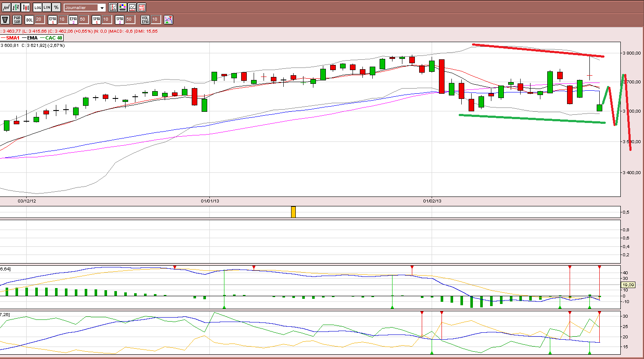Click the Journalier dropdown arrow
The image size is (644, 359).
click(x=102, y=8)
